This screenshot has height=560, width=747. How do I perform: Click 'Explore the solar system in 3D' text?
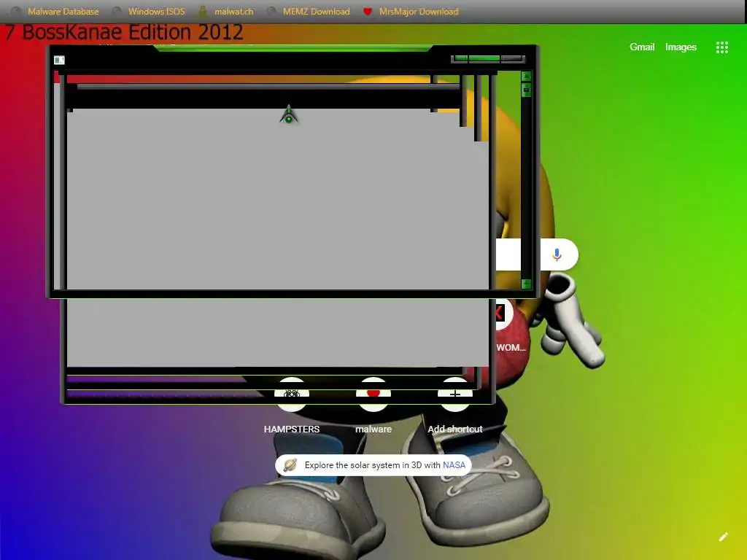tap(363, 465)
